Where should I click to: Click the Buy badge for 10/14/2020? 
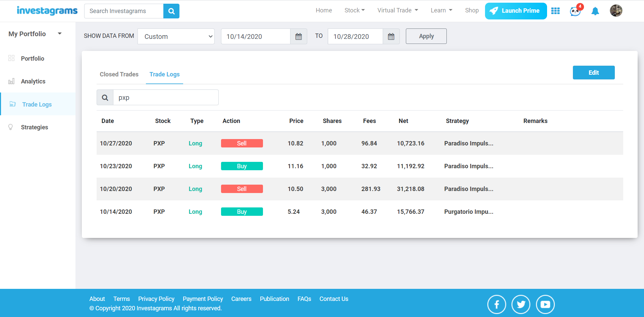tap(242, 211)
